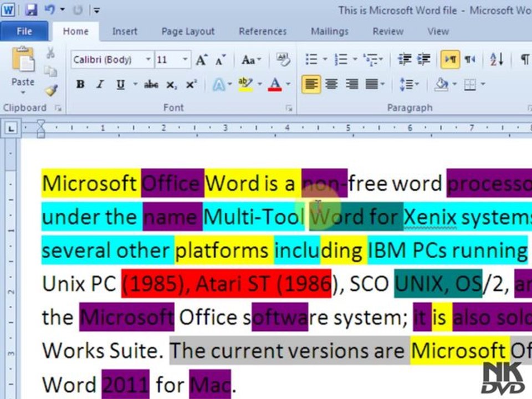Open the Clipboard dialog launcher
This screenshot has width=532, height=399.
[58, 108]
